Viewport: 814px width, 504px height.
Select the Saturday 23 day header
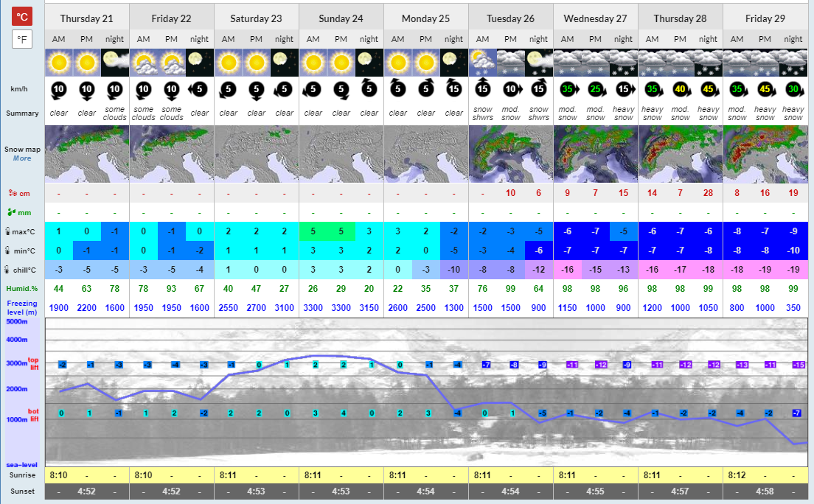pos(257,18)
